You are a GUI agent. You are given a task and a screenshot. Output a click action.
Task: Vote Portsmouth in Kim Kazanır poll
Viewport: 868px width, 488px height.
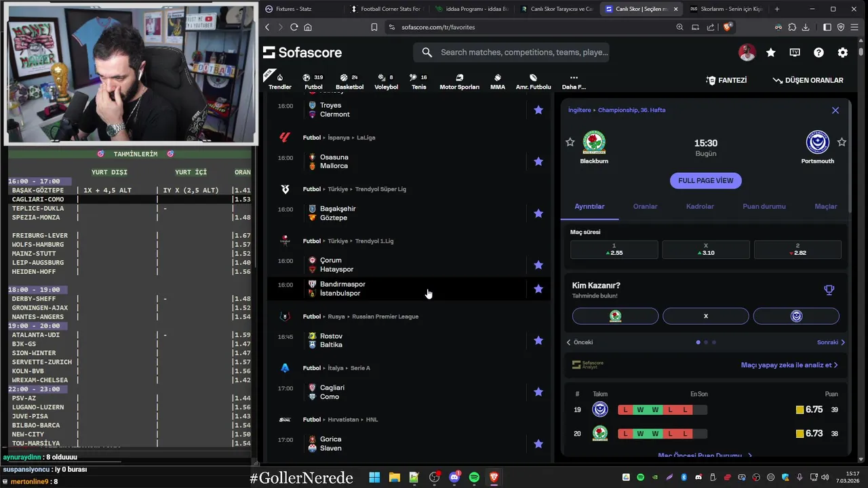coord(796,316)
